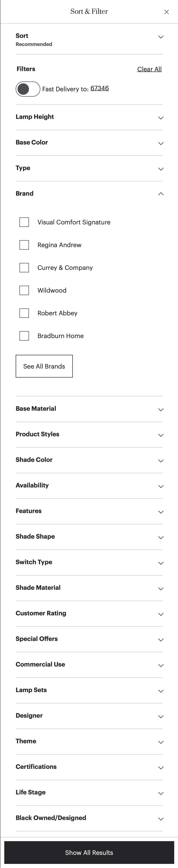Collapse the Brand filter section

click(x=161, y=193)
